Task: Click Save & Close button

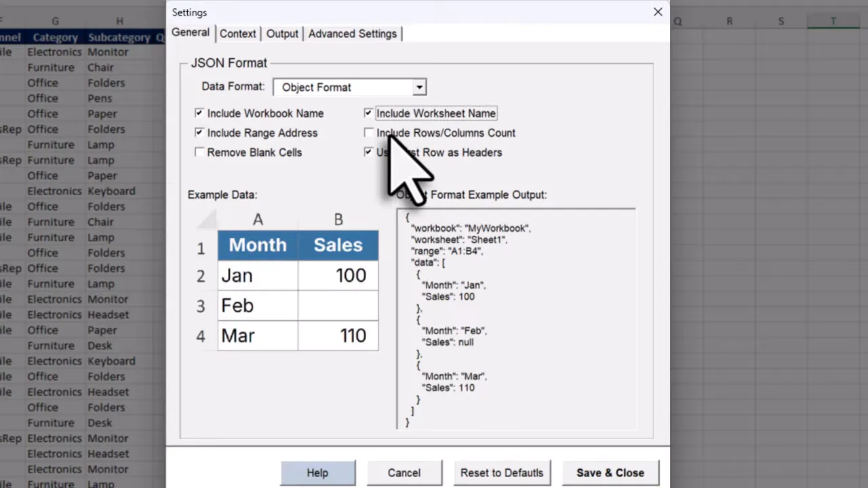Action: (610, 472)
